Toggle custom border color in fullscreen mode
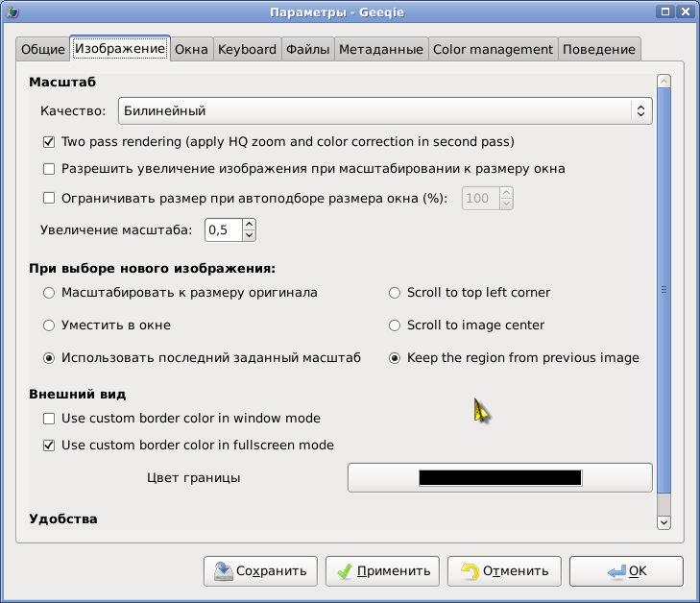 (x=49, y=445)
